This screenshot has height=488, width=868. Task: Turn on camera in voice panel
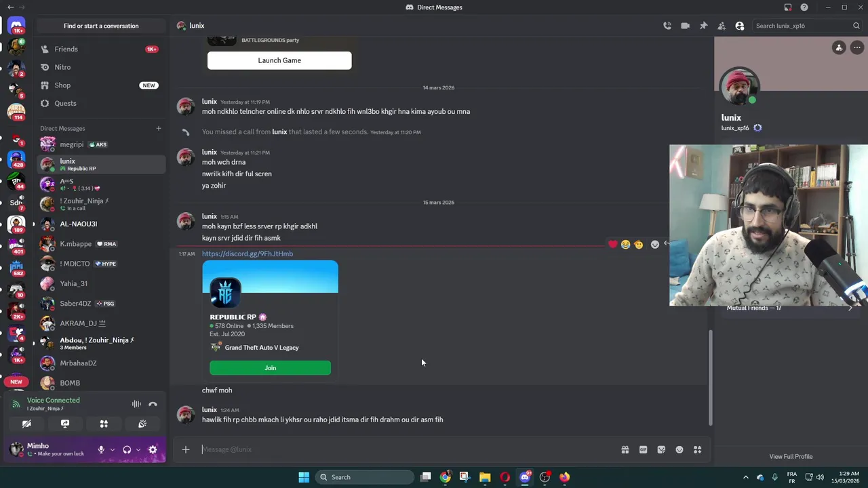[26, 424]
